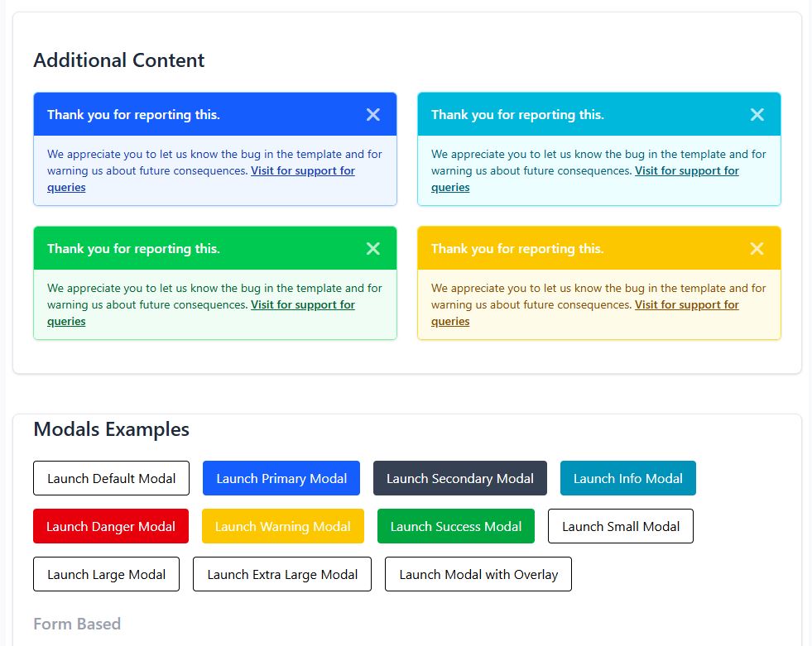Launch the Danger Modal
The width and height of the screenshot is (812, 646).
111,526
